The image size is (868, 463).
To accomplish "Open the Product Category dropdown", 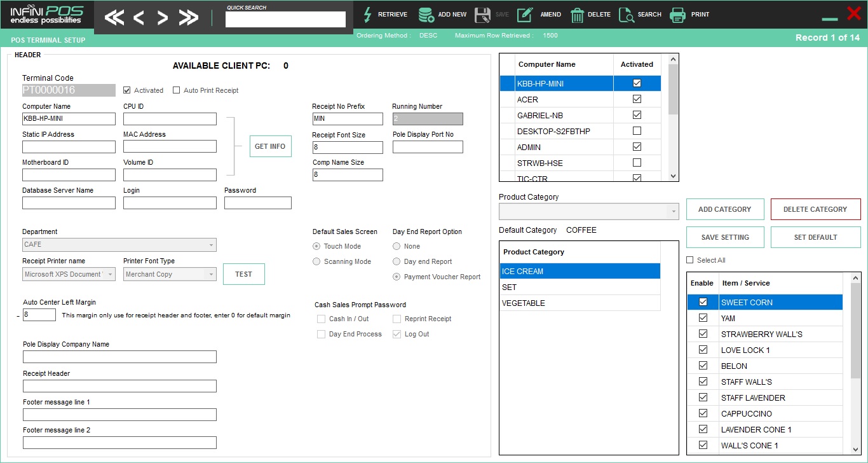I will [x=588, y=212].
